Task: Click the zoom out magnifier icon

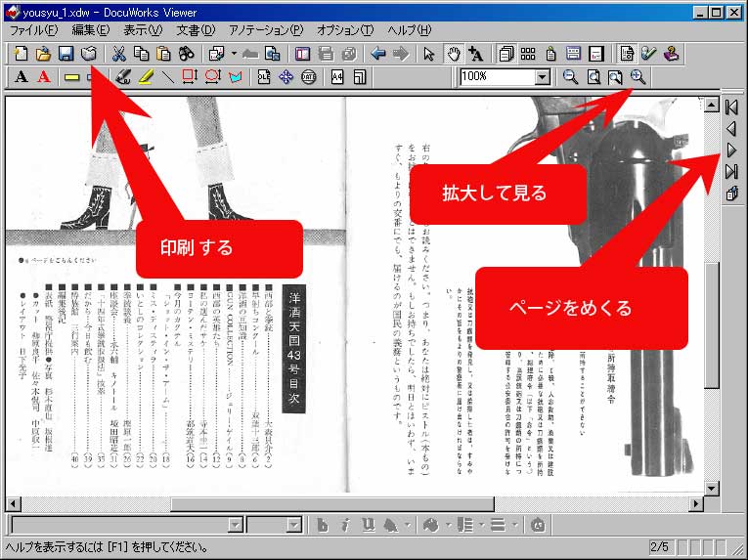Action: [x=569, y=77]
